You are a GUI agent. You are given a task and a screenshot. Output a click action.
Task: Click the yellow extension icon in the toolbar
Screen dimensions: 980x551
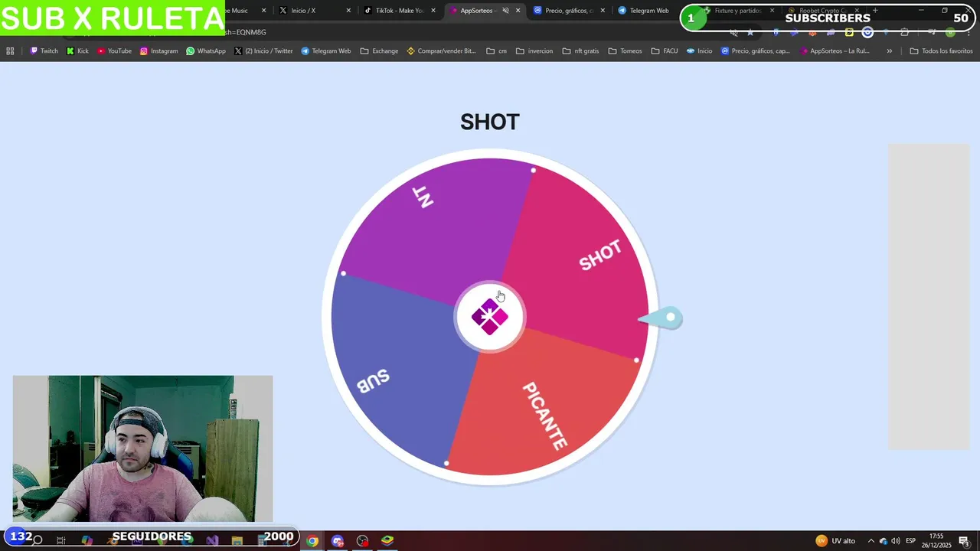coord(849,32)
